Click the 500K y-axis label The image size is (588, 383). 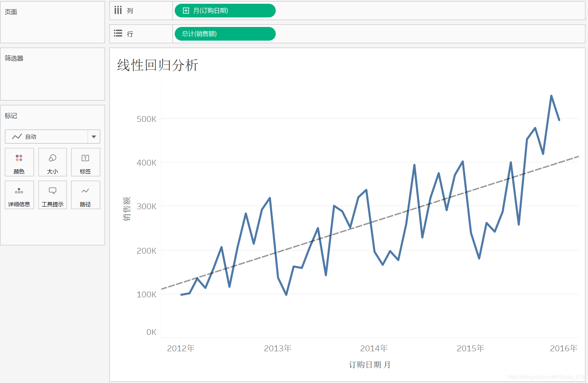coord(146,119)
